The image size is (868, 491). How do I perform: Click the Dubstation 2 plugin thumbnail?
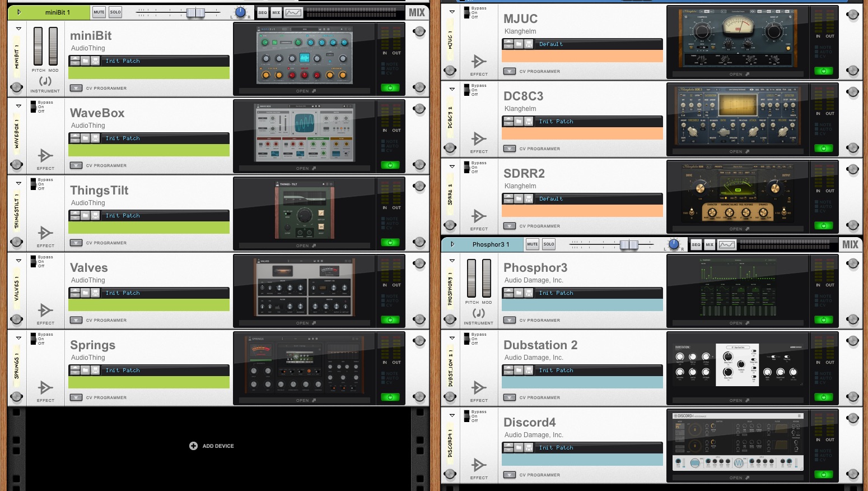(x=739, y=365)
